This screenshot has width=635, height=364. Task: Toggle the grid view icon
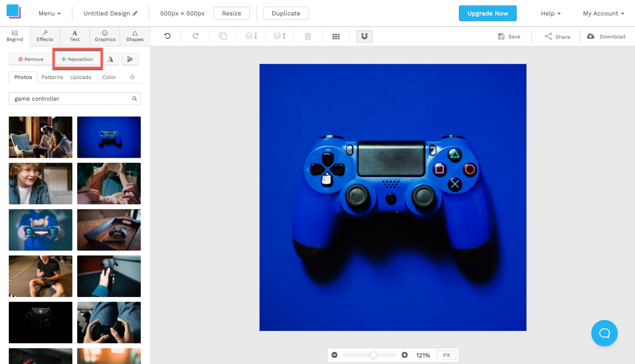tap(336, 36)
